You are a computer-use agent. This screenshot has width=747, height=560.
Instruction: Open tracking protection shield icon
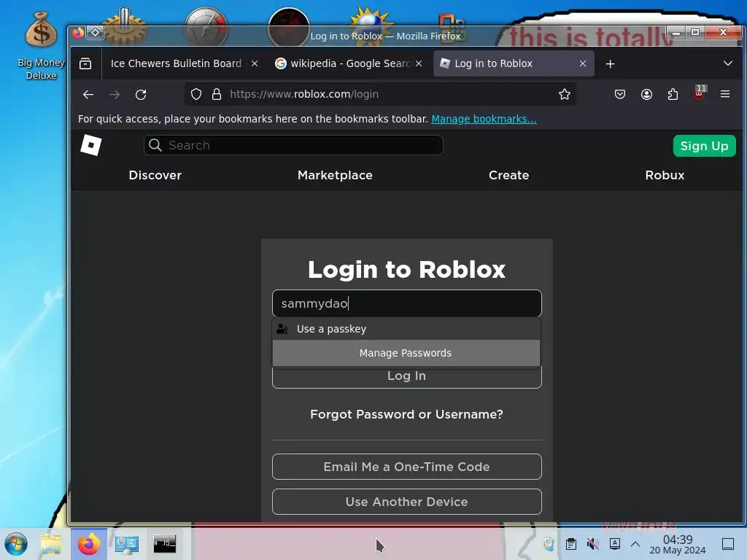196,94
